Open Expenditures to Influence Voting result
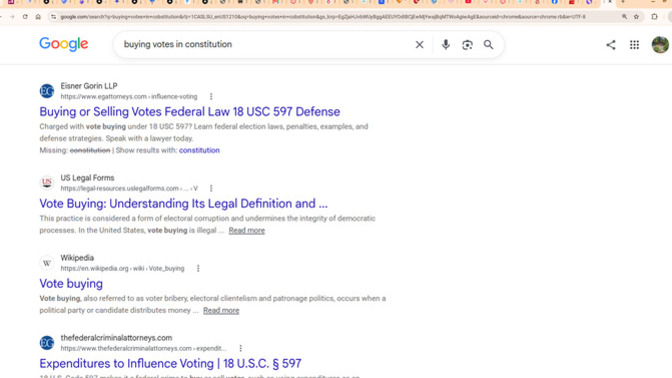Viewport: 672px width, 378px height. tap(170, 363)
